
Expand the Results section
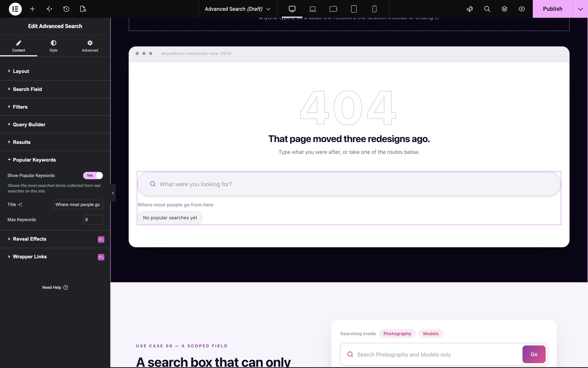point(55,142)
